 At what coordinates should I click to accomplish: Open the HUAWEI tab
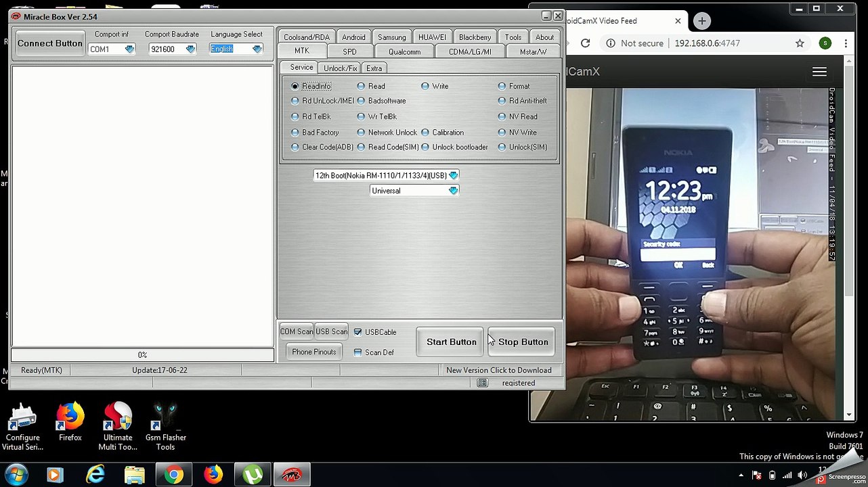tap(432, 37)
